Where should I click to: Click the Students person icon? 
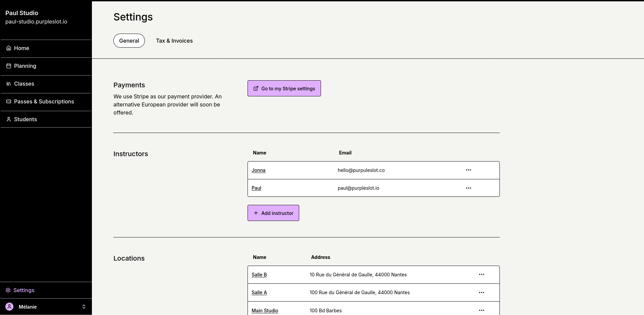[x=8, y=119]
